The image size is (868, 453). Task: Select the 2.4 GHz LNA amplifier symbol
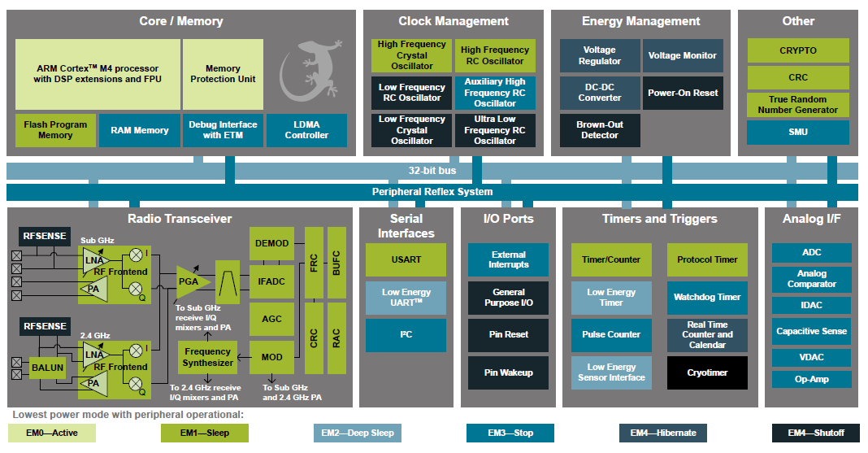point(95,355)
